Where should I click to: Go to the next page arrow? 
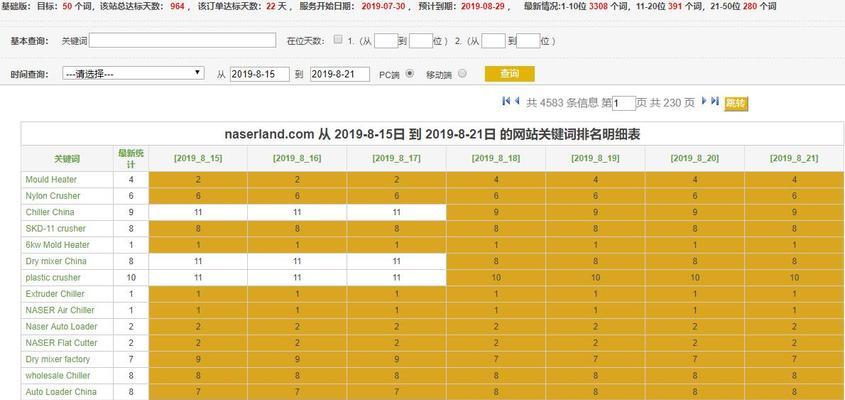704,101
